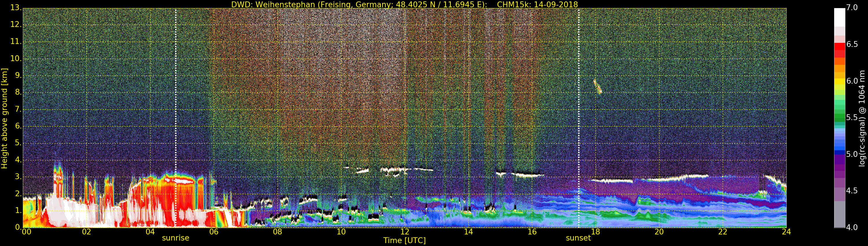Click the '12' time tick label
Image resolution: width=868 pixels, height=246 pixels.
coord(405,232)
